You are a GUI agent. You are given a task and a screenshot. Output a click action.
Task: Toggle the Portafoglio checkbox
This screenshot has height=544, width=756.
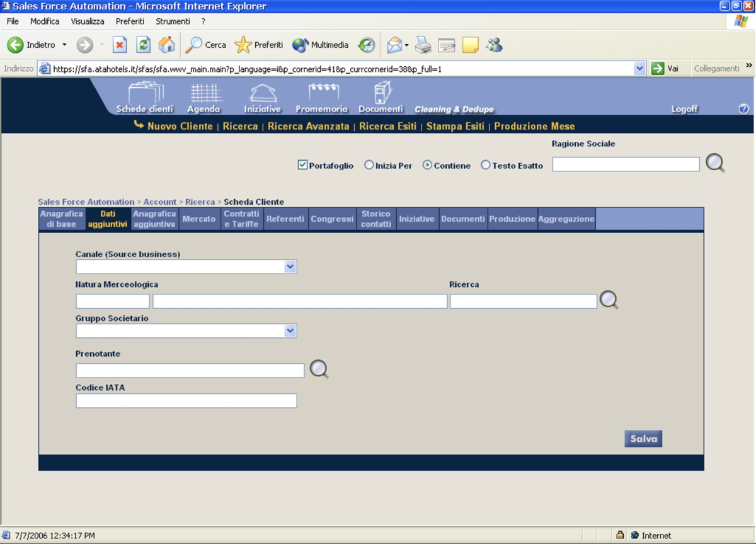(x=302, y=165)
